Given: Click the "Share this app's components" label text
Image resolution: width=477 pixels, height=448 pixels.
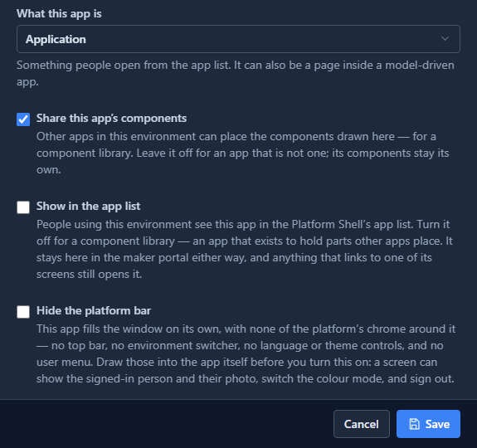Looking at the screenshot, I should point(112,119).
